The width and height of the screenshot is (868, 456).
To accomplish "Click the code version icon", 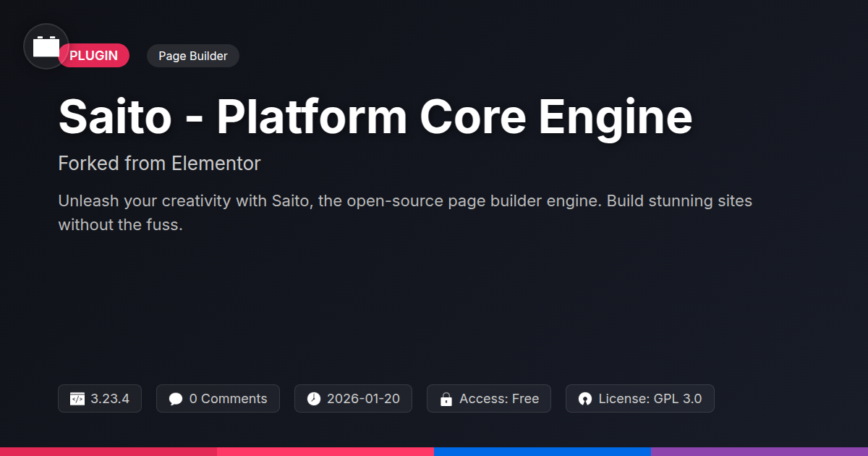I will [x=77, y=399].
